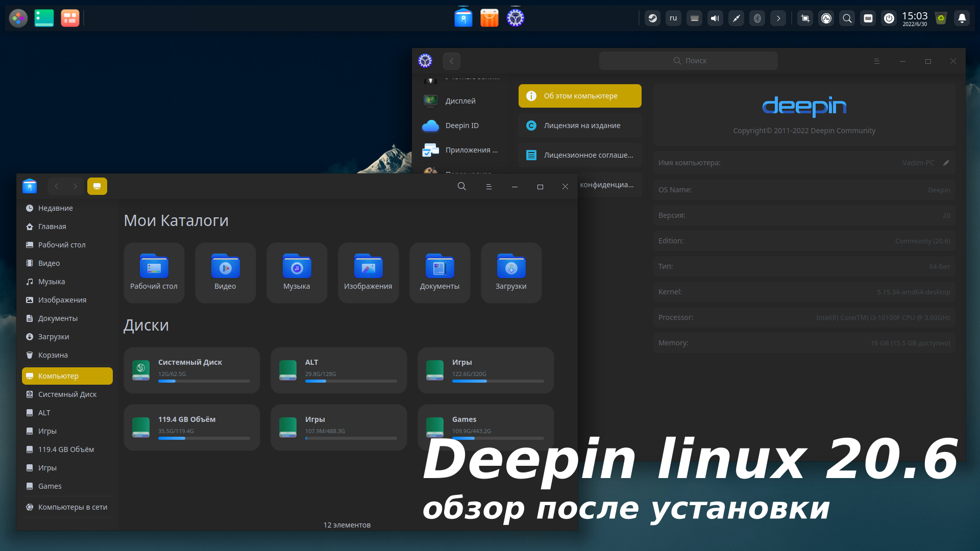Image resolution: width=980 pixels, height=551 pixels.
Task: Click the Поиск search field in Control Center
Action: pyautogui.click(x=688, y=60)
